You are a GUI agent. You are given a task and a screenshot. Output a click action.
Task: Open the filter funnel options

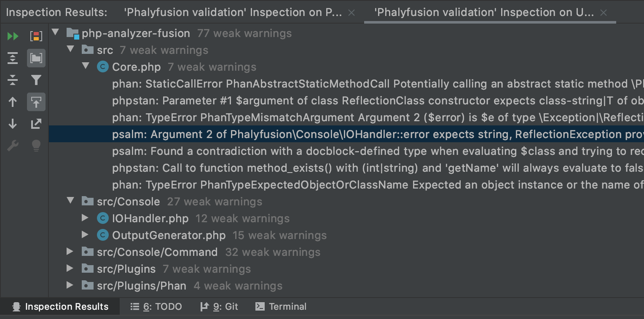pos(36,80)
